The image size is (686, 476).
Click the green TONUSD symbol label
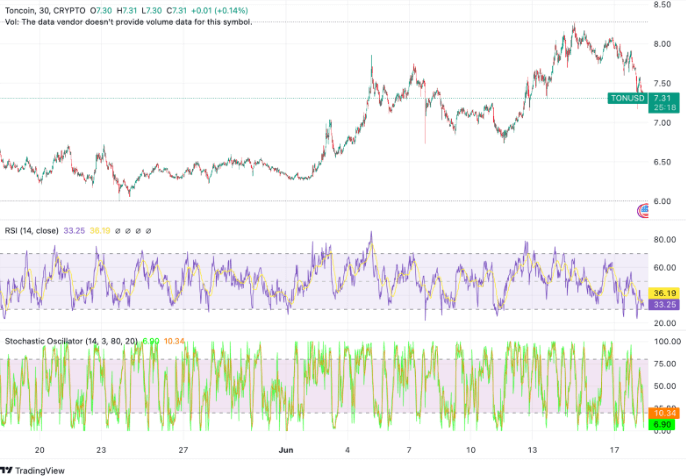[627, 98]
